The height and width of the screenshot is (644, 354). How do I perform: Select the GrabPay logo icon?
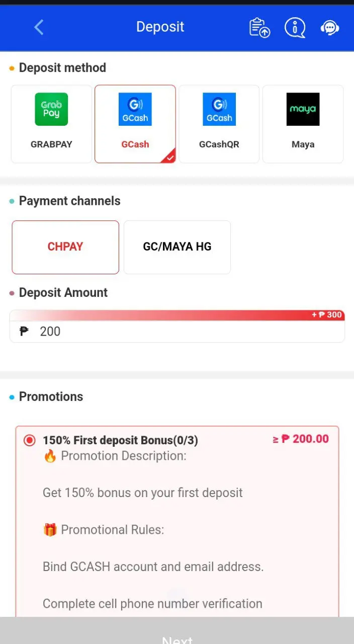(51, 109)
